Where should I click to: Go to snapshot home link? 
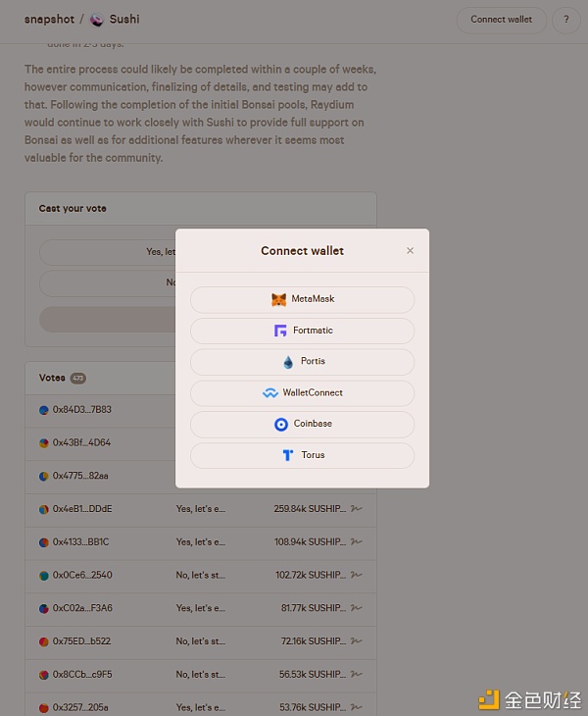49,20
